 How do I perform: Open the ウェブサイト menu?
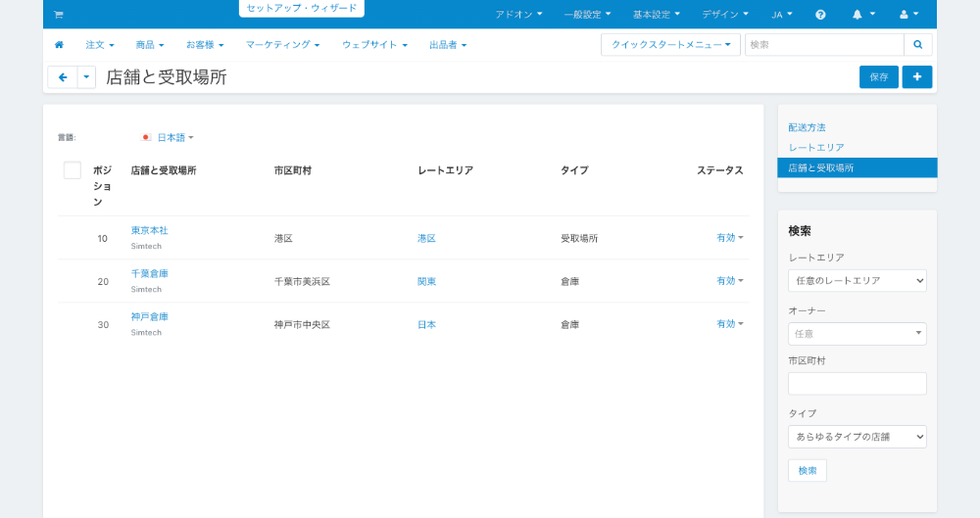point(374,44)
